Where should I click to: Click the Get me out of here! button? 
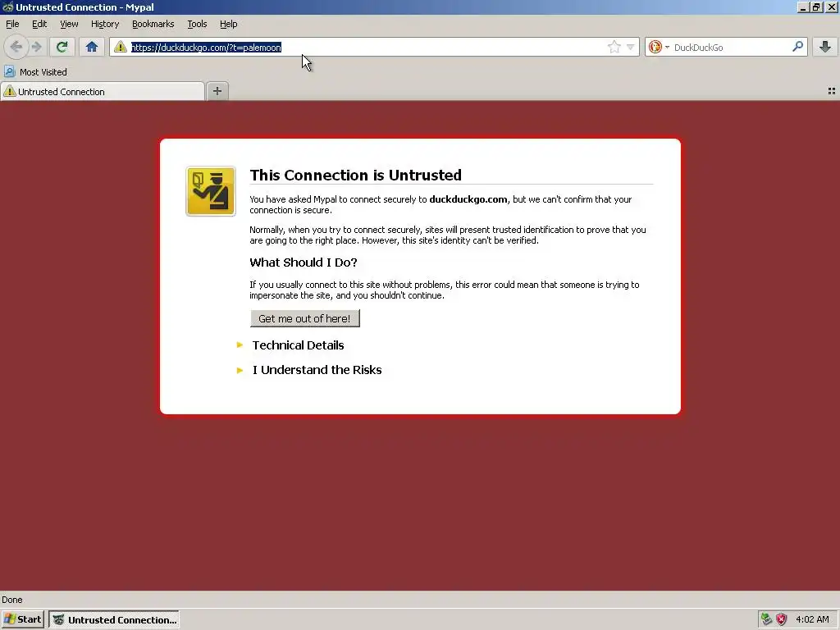pyautogui.click(x=305, y=318)
